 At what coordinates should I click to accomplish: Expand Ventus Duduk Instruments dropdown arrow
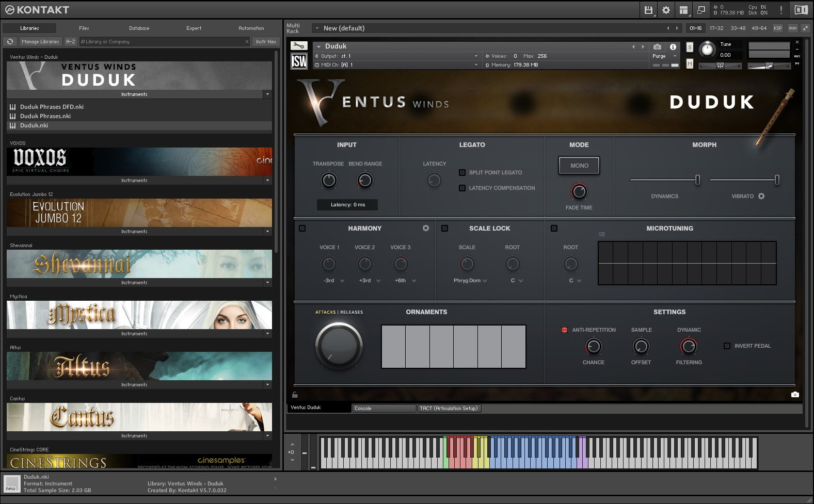pos(267,94)
